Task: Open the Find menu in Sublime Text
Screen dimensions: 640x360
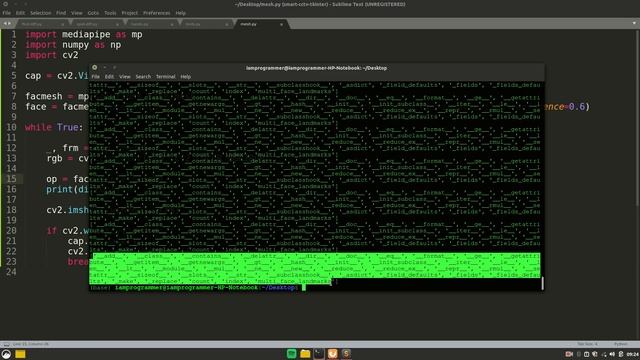Action: tap(61, 13)
